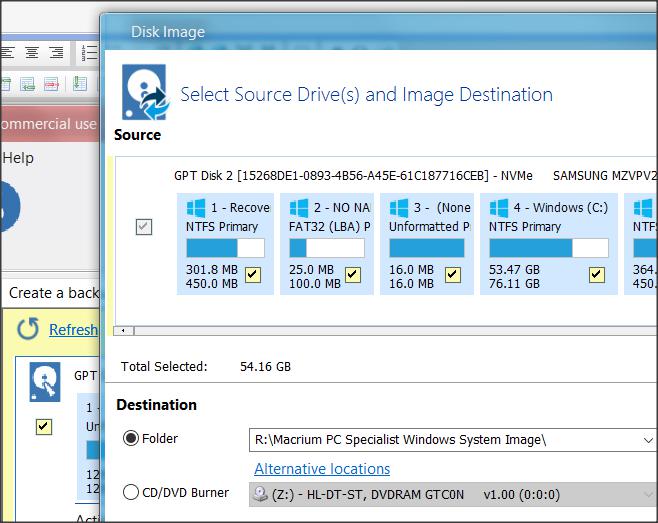The image size is (658, 523).
Task: Click the red arrow table icon in toolbar
Action: pos(51,85)
